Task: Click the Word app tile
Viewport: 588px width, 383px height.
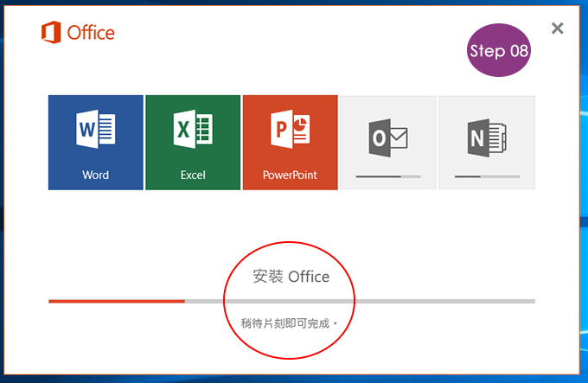Action: 96,143
